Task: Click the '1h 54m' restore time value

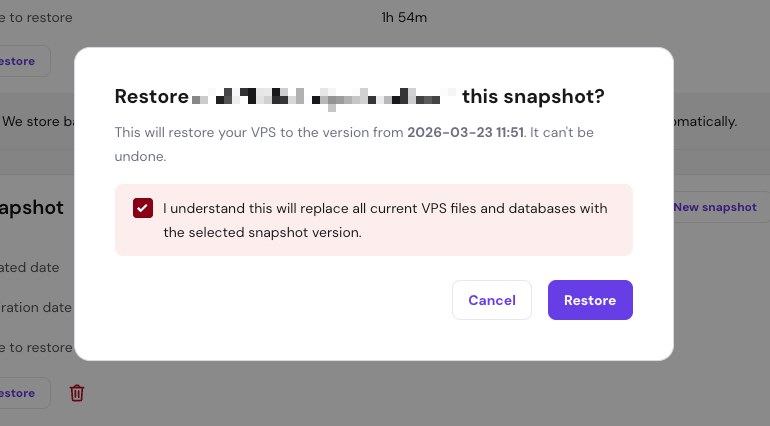Action: pyautogui.click(x=403, y=17)
